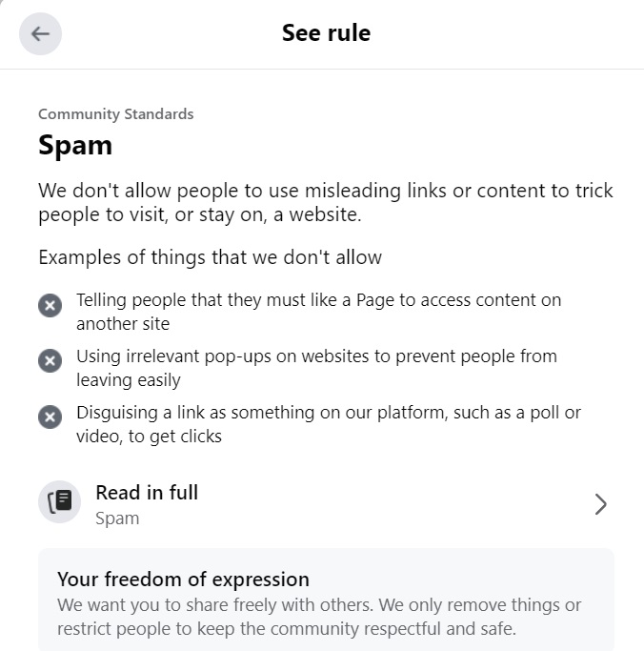Go back using the arrow button
Image resolution: width=644 pixels, height=651 pixels.
(40, 34)
